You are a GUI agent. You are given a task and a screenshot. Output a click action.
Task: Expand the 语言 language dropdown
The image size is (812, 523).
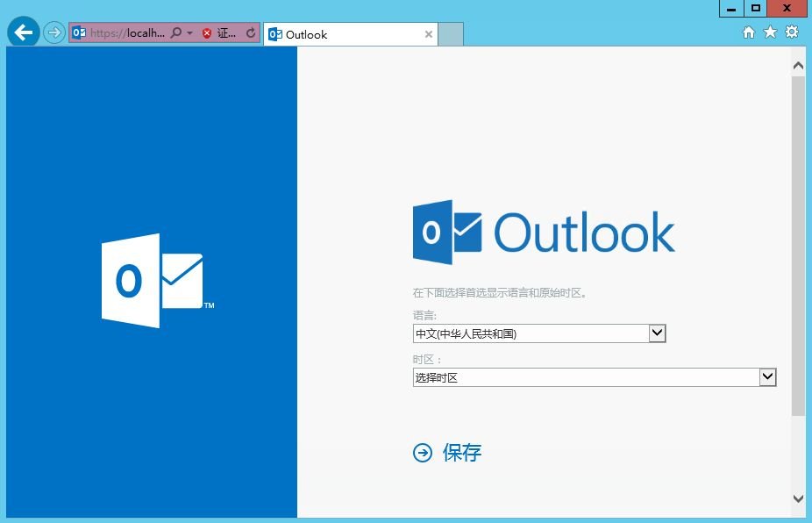tap(657, 333)
